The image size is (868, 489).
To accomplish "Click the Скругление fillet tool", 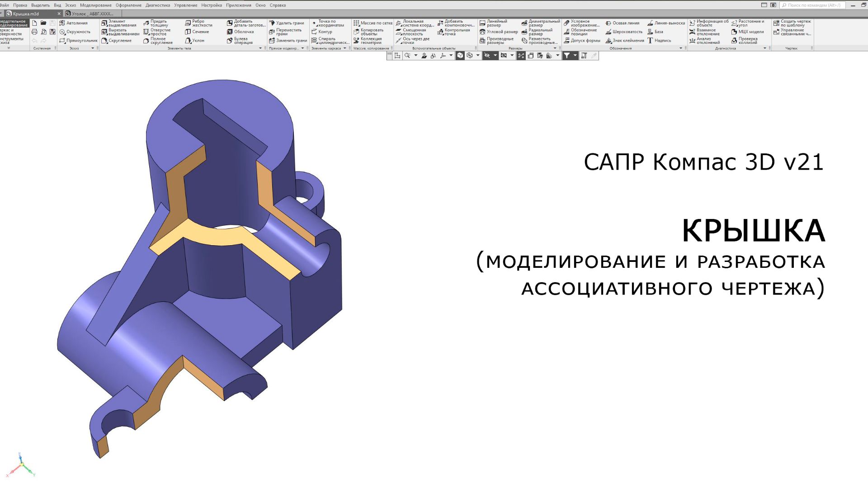I will click(x=117, y=41).
